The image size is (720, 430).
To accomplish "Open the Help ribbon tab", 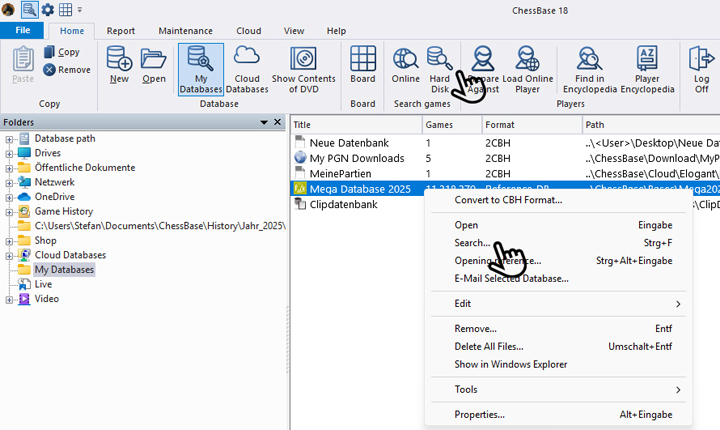I will [x=336, y=31].
